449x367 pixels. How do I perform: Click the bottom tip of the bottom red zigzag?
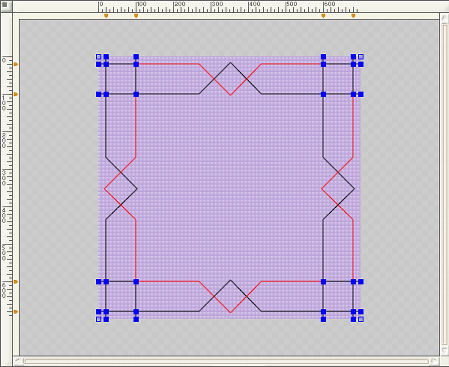(x=230, y=312)
